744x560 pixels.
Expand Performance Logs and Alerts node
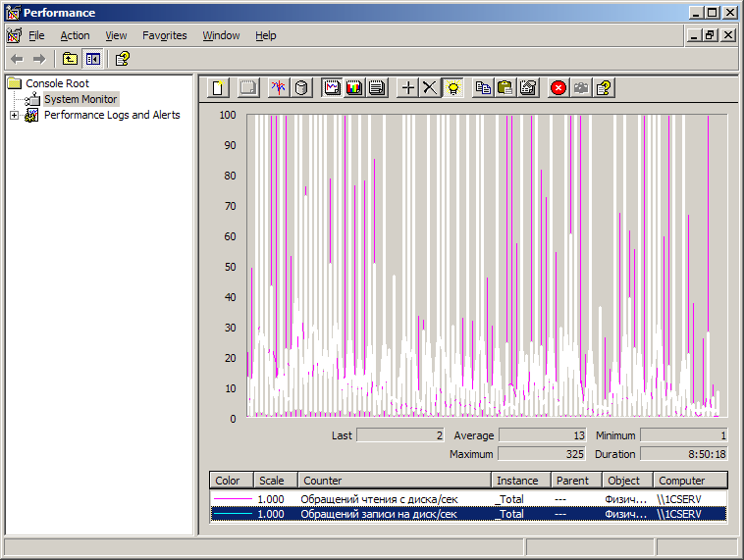coord(14,116)
